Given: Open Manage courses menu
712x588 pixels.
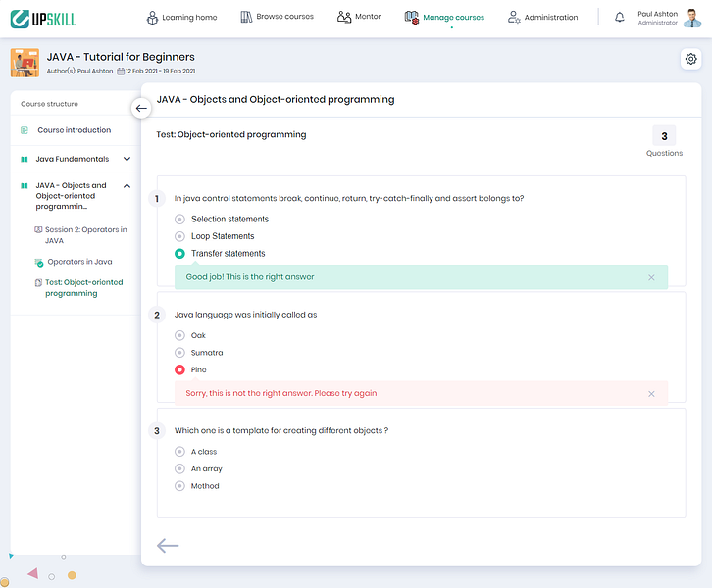Looking at the screenshot, I should coord(444,18).
